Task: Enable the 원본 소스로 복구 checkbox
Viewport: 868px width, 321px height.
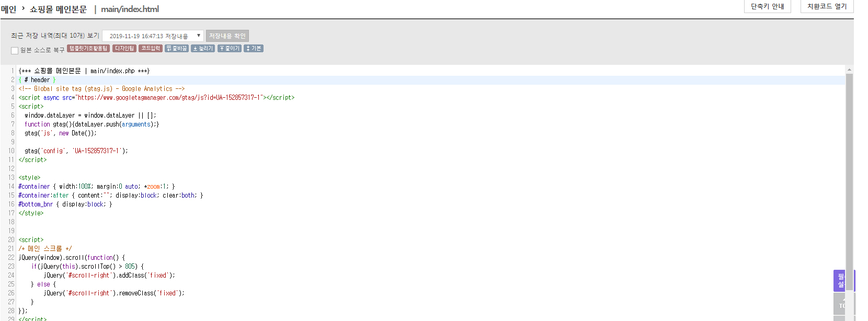Action: pos(15,50)
